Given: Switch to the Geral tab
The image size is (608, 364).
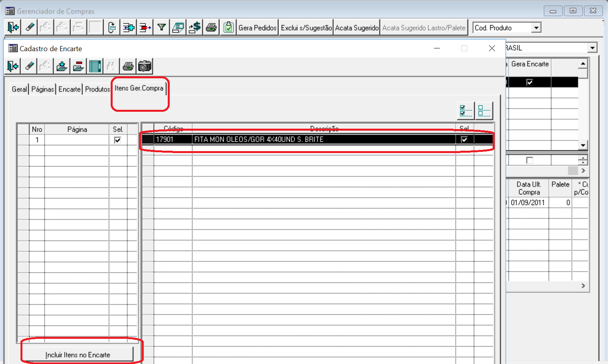Looking at the screenshot, I should tap(19, 89).
